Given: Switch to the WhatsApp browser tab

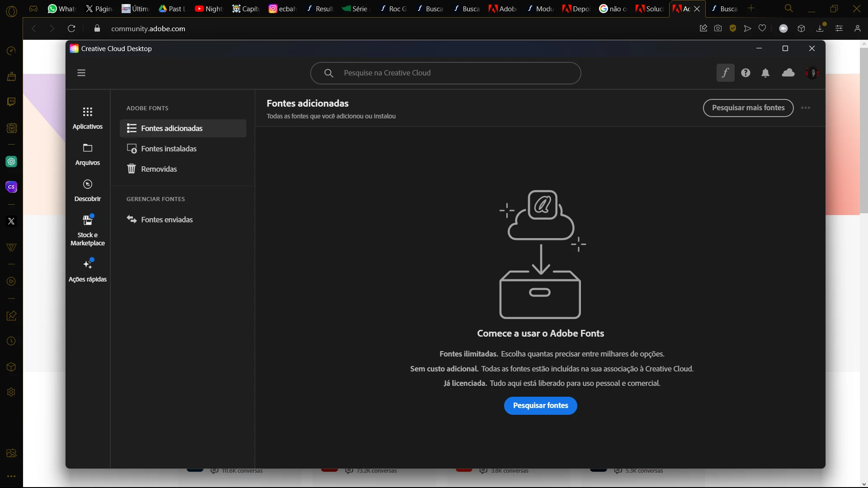Looking at the screenshot, I should tap(62, 9).
